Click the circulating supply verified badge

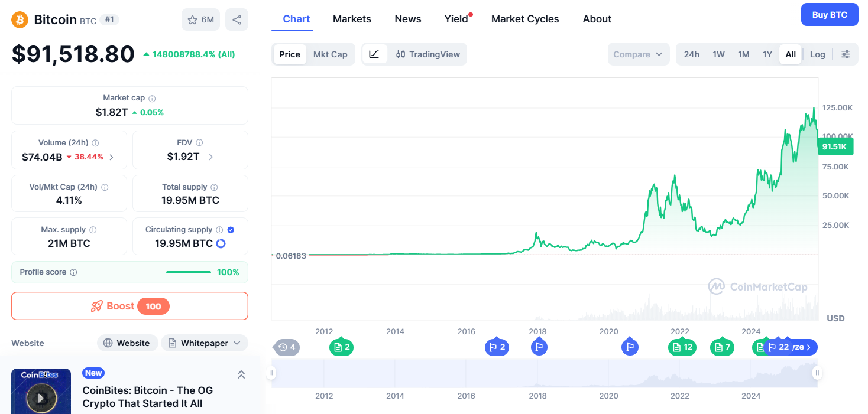coord(231,230)
